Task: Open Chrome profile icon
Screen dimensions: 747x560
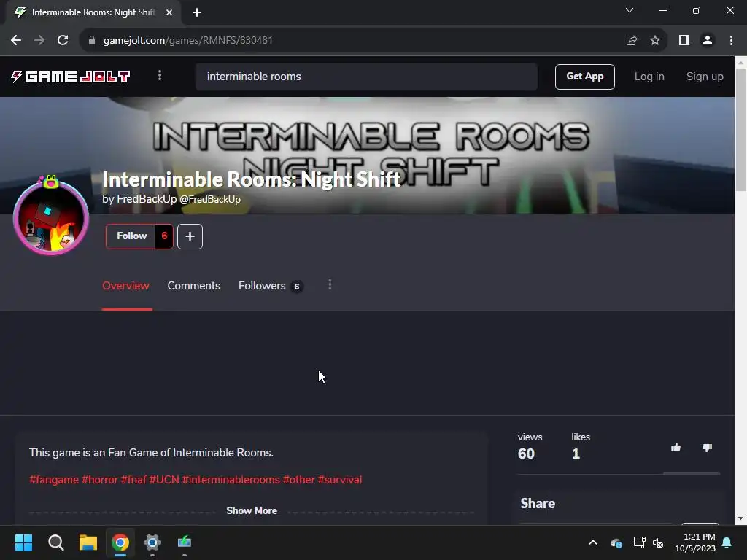Action: coord(708,41)
